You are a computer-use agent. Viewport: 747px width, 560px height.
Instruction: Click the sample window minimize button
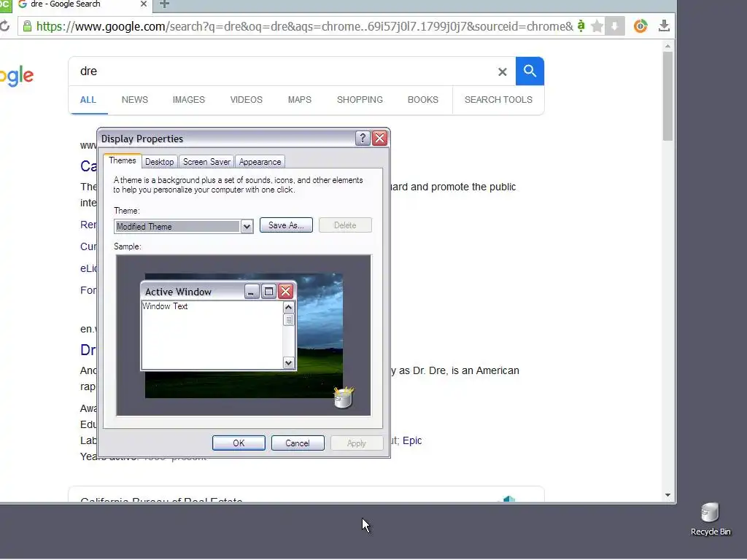[252, 291]
